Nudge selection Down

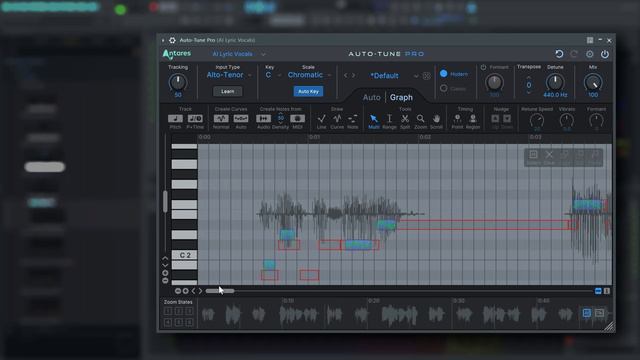coord(507,118)
